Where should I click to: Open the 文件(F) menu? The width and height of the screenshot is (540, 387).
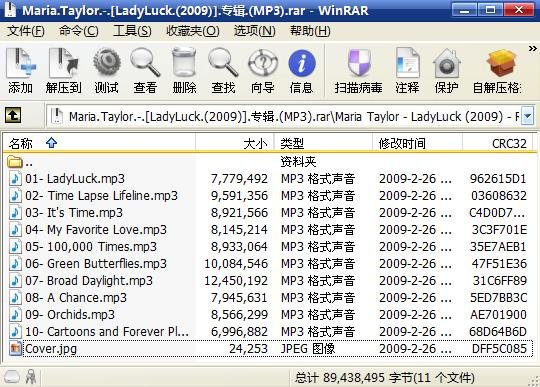click(x=25, y=31)
